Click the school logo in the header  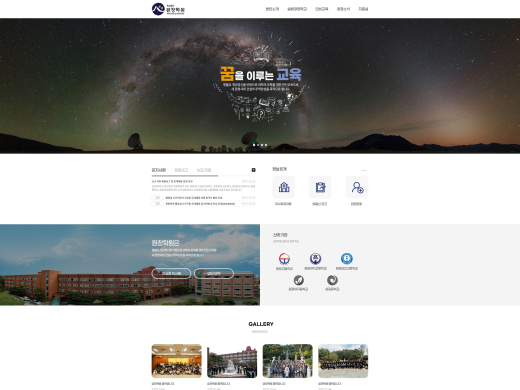coord(168,9)
